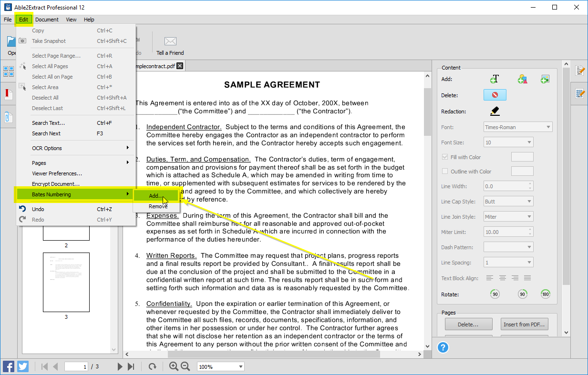This screenshot has height=375, width=588.
Task: Align text block center
Action: [x=502, y=278]
